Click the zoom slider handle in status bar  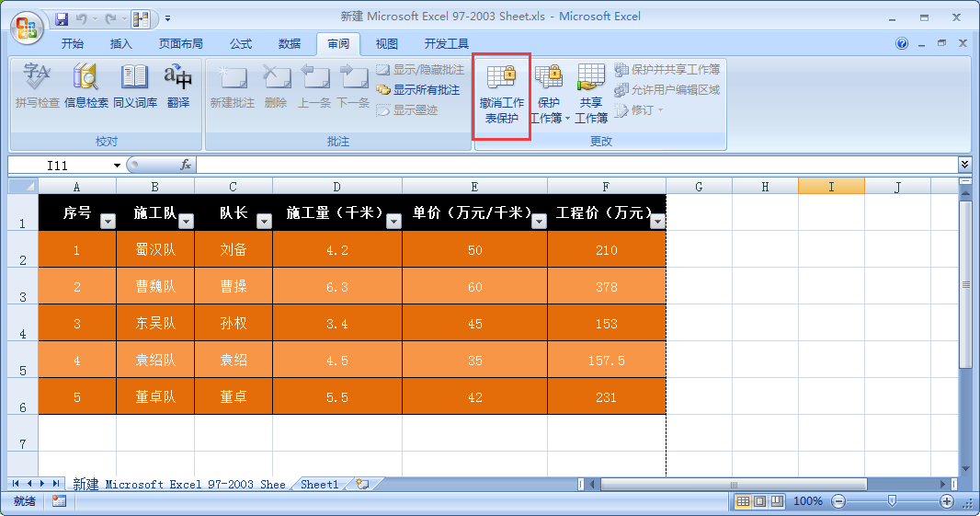tap(891, 501)
